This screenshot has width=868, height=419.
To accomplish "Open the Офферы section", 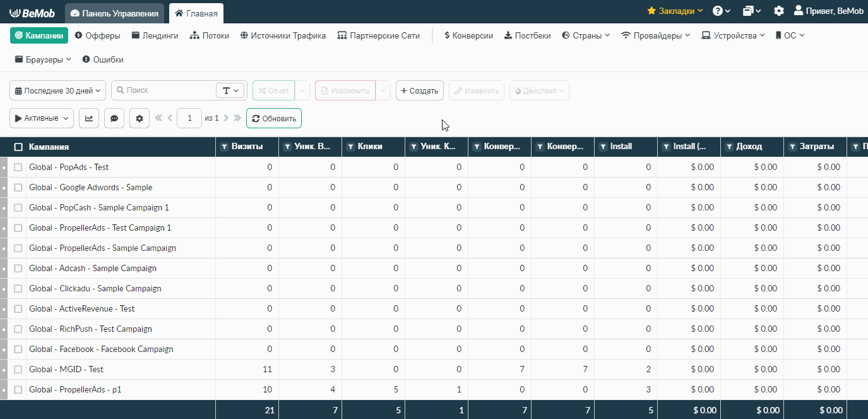I will pos(97,35).
